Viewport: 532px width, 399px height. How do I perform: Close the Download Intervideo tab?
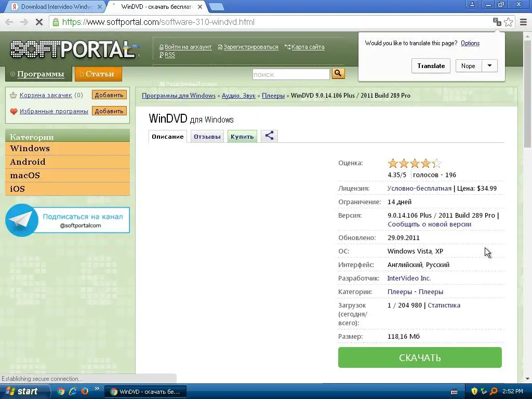99,7
